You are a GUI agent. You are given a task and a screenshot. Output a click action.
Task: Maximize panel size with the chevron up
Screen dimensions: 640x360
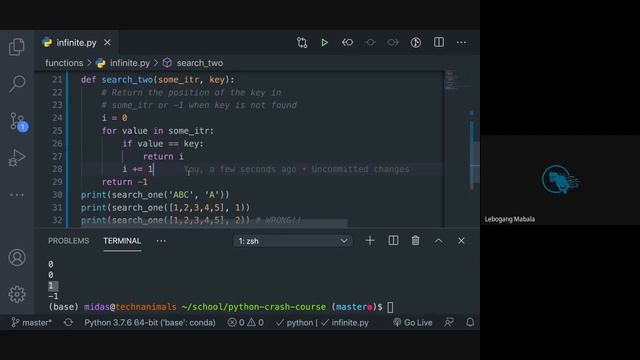click(438, 241)
